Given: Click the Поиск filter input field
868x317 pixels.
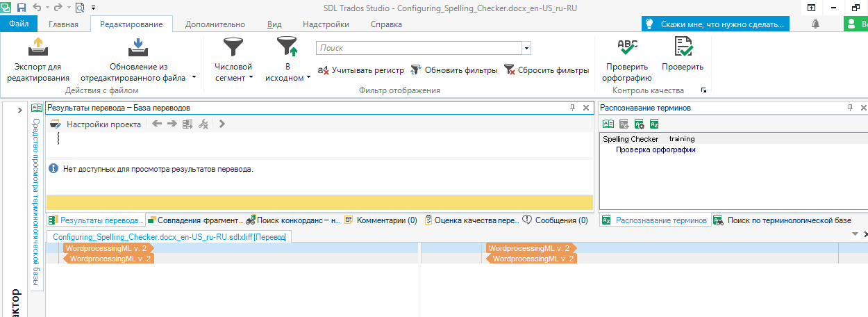Looking at the screenshot, I should 419,49.
